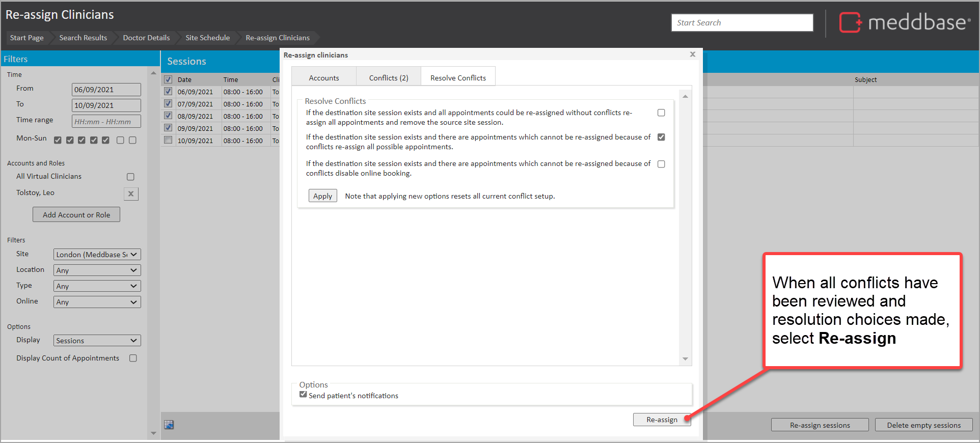Open the Display Sessions dropdown
The width and height of the screenshot is (980, 443).
[97, 341]
